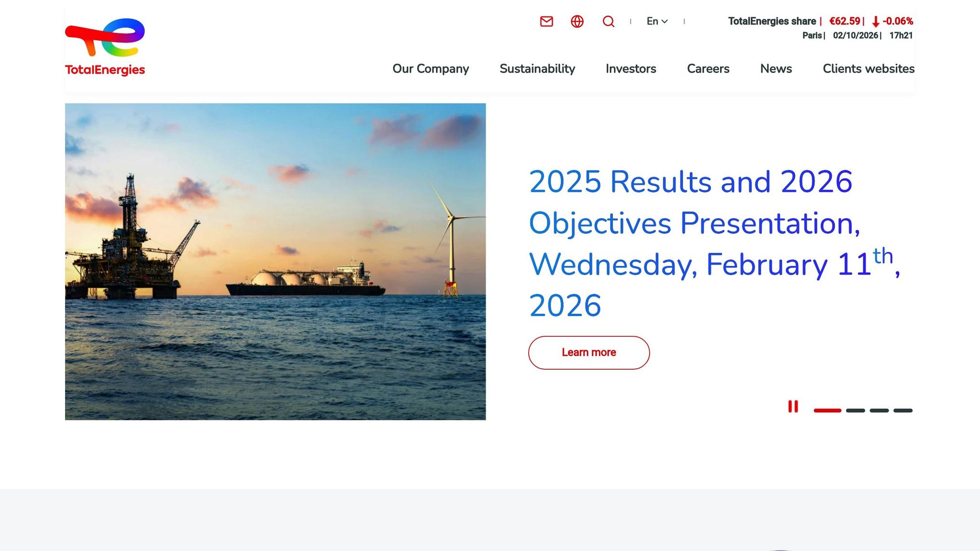
Task: Expand the Clients websites menu
Action: coord(868,69)
